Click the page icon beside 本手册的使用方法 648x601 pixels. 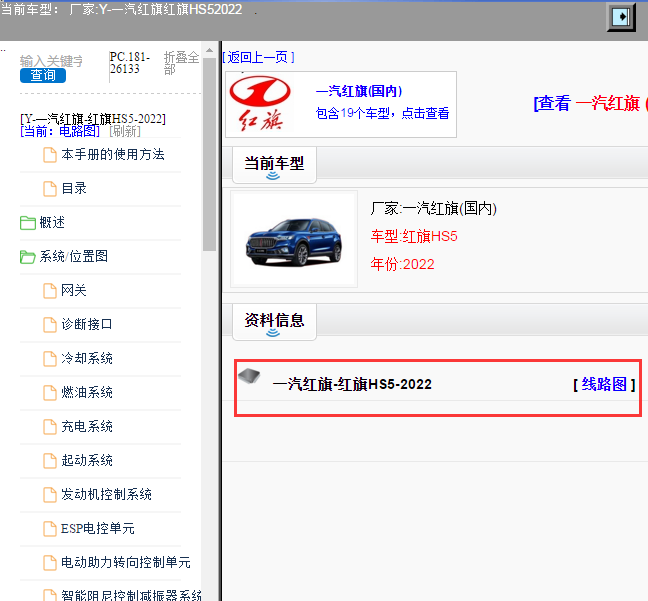point(50,155)
